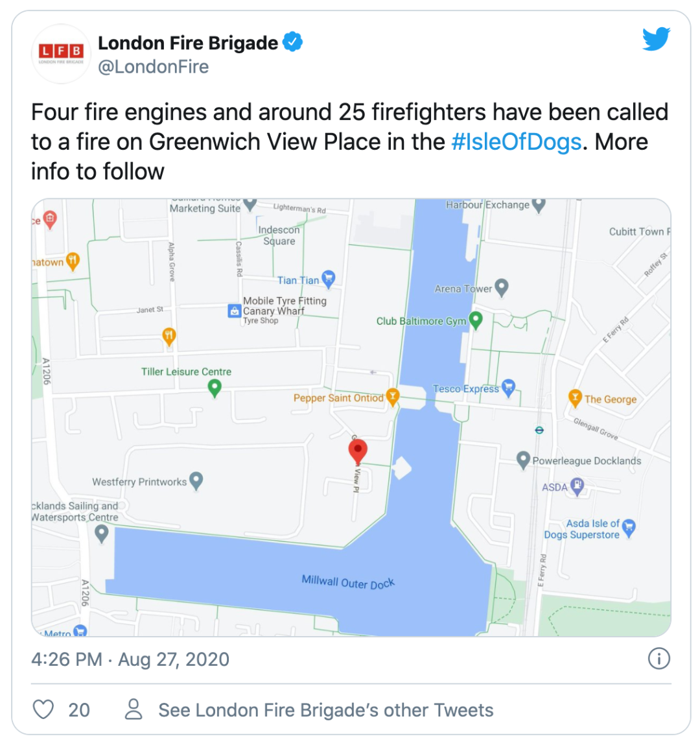700x745 pixels.
Task: Click the heart like icon
Action: tap(43, 709)
